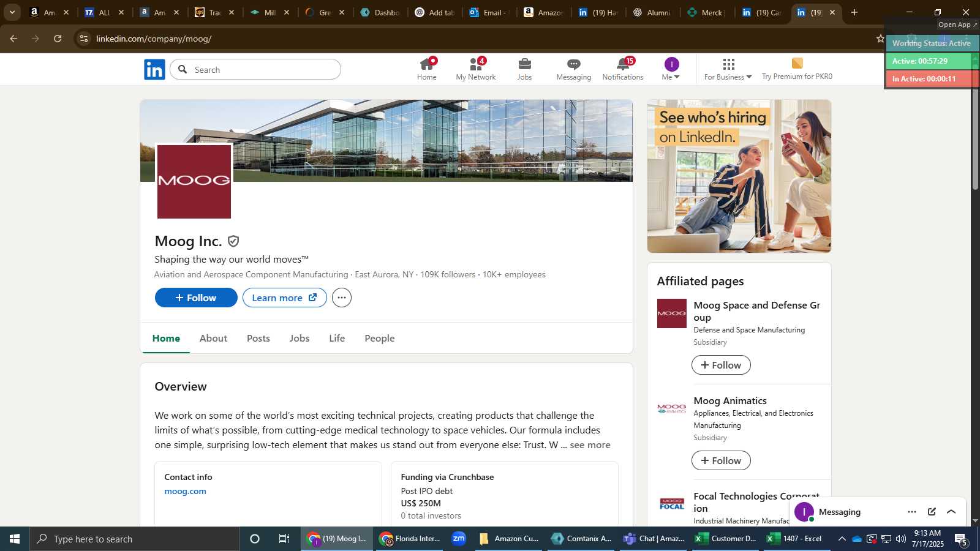Click Open App link in tracker
The image size is (980, 551).
tap(958, 24)
